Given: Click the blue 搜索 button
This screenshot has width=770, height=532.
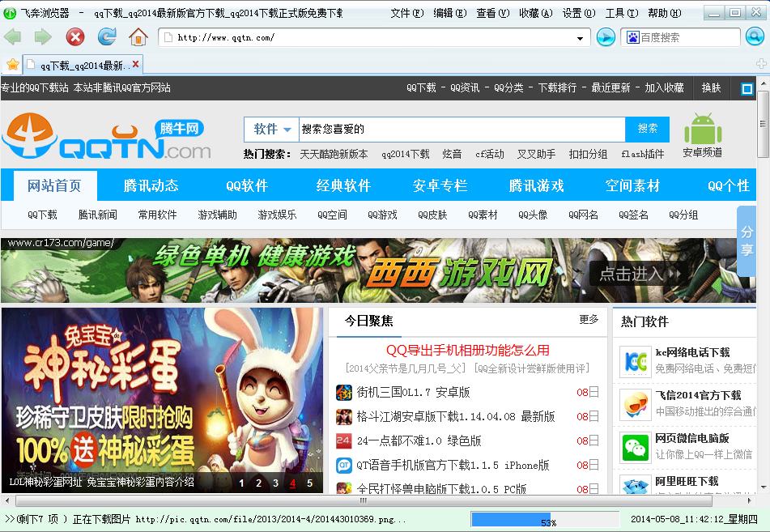Looking at the screenshot, I should click(x=647, y=129).
